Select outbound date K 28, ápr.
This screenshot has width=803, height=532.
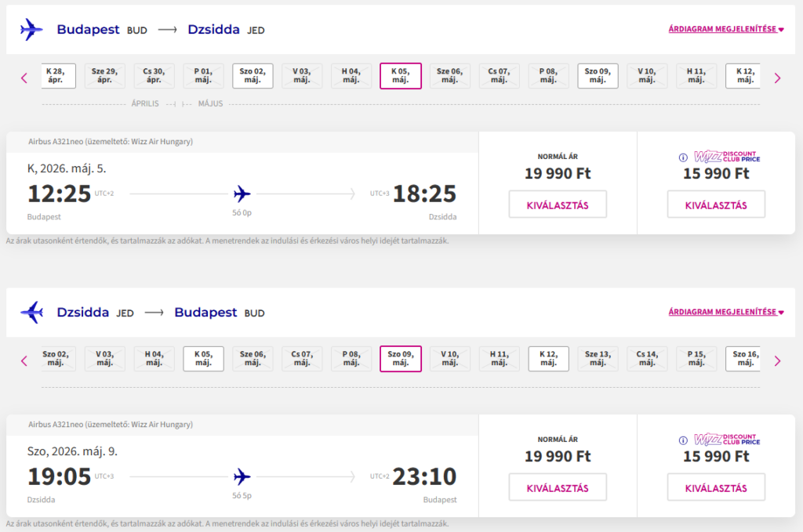coord(58,76)
